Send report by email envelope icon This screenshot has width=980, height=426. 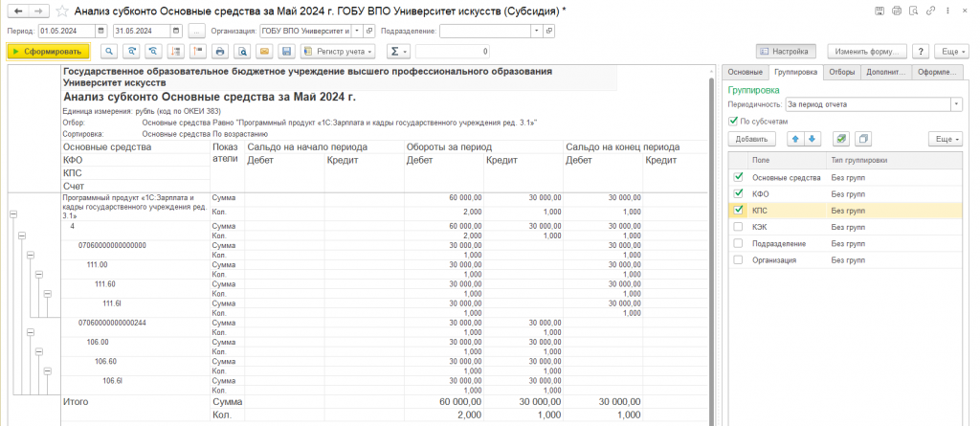click(x=264, y=52)
